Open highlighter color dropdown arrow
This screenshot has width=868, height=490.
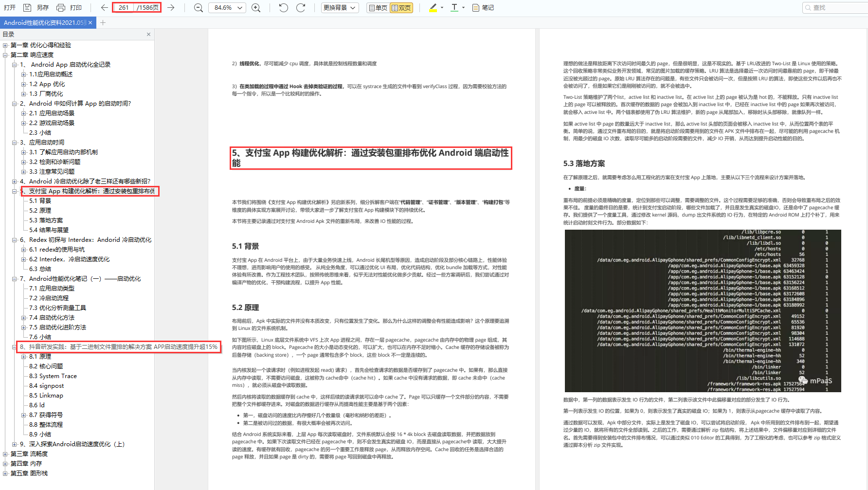[x=442, y=8]
